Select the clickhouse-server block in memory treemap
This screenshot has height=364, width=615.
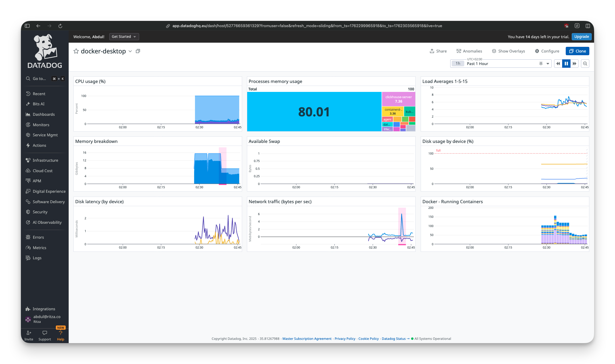point(399,99)
